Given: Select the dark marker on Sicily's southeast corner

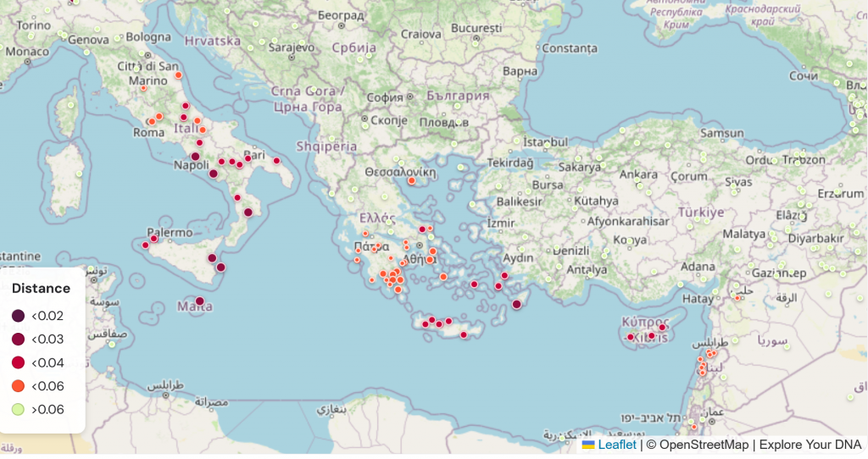Looking at the screenshot, I should click(221, 268).
